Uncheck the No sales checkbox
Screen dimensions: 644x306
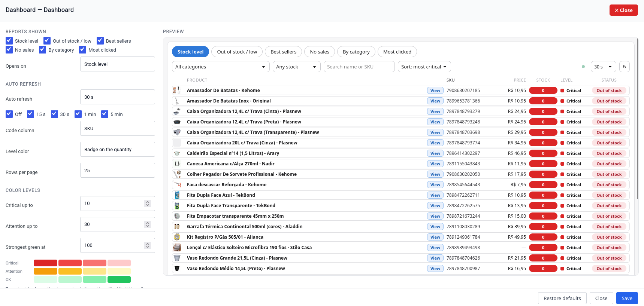click(x=9, y=50)
